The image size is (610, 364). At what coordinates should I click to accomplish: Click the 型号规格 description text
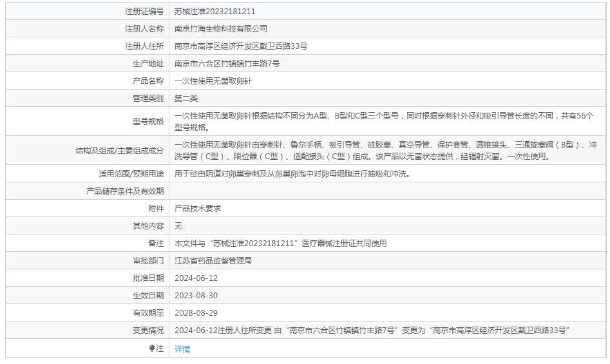[384, 121]
